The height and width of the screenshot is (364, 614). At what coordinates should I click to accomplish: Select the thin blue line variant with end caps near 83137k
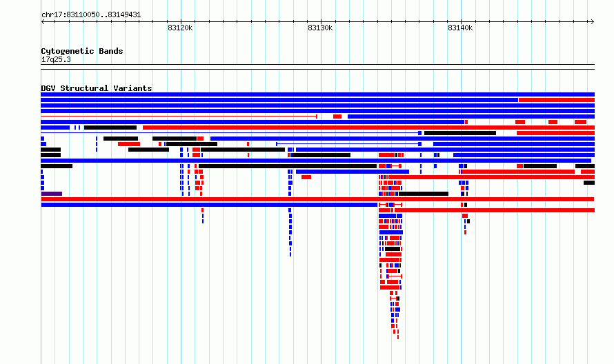coord(349,144)
